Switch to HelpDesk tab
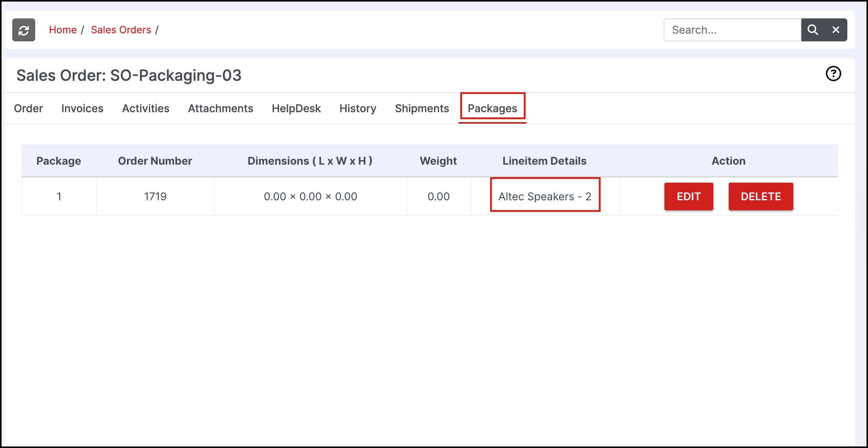 [x=296, y=108]
